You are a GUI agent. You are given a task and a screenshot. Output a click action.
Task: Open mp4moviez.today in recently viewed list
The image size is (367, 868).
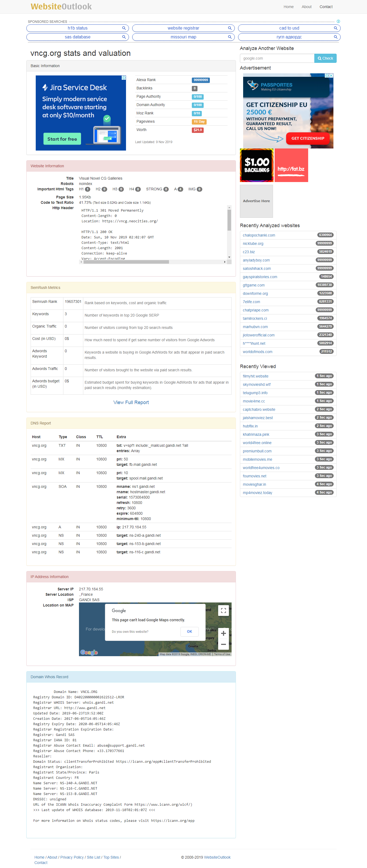tap(257, 493)
